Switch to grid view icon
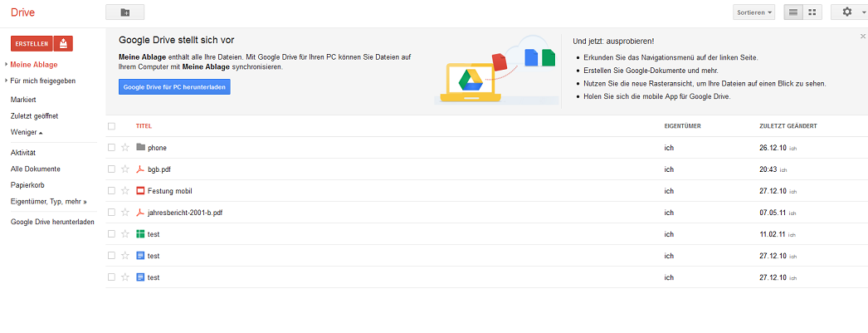Screen dimensions: 868x333 tap(812, 12)
